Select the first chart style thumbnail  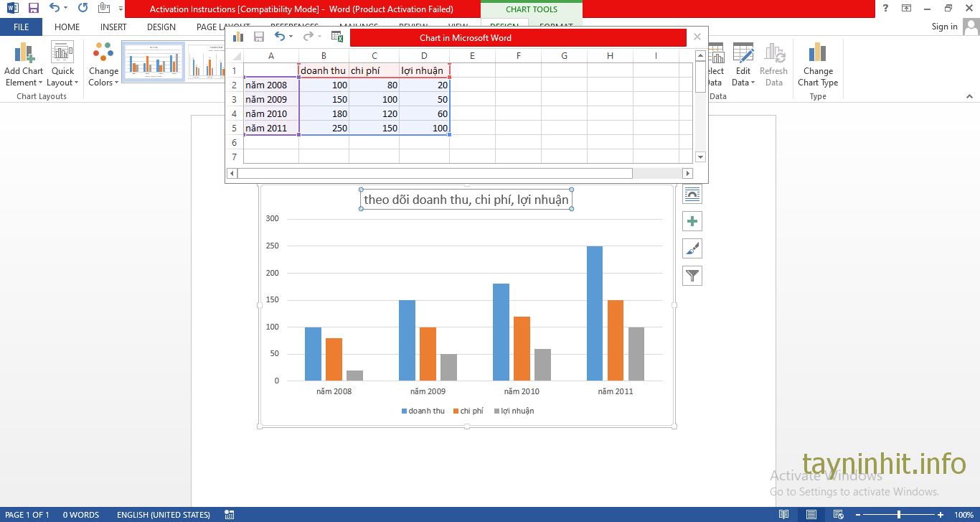pos(153,62)
